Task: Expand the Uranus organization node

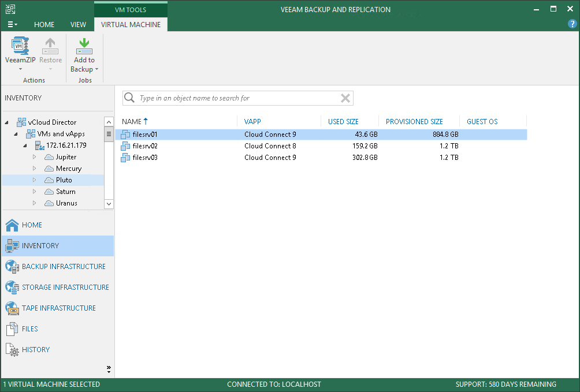Action: coord(35,203)
